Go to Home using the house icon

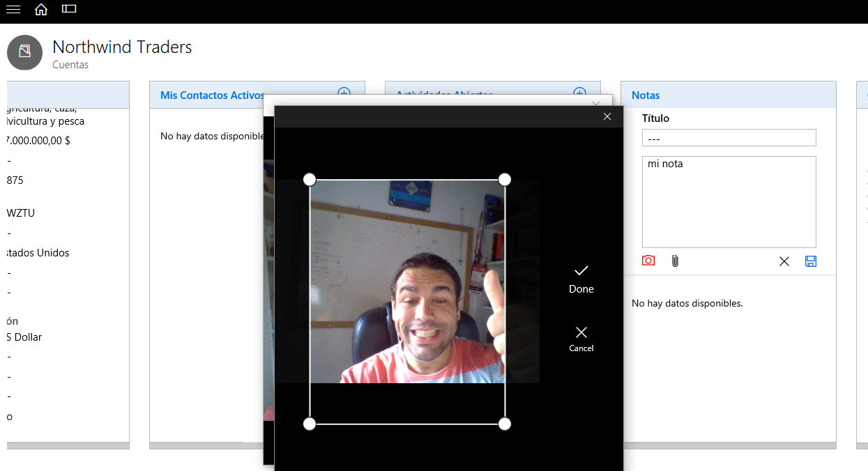41,9
